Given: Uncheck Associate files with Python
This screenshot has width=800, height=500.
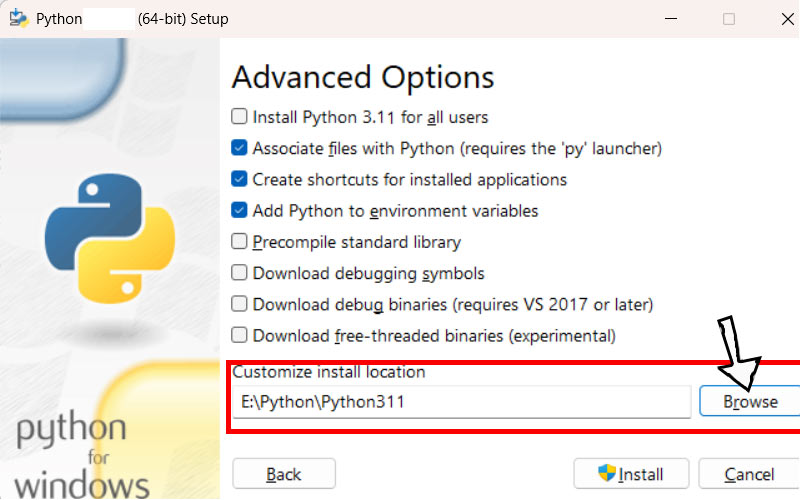Looking at the screenshot, I should click(240, 148).
